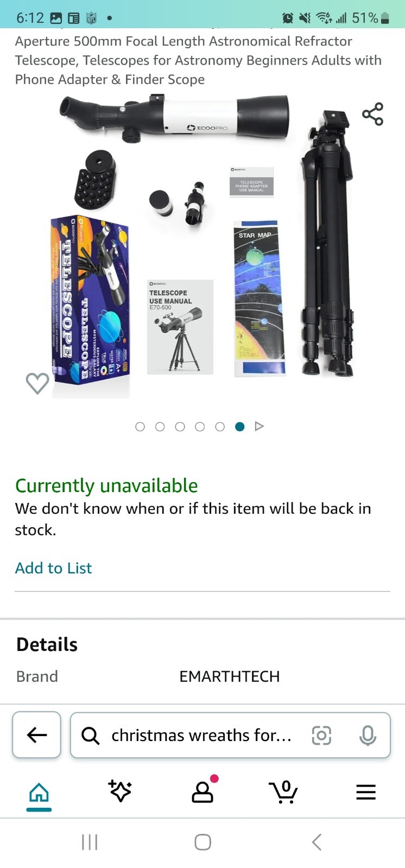Open camera lens search icon
Image resolution: width=405 pixels, height=868 pixels.
click(321, 735)
